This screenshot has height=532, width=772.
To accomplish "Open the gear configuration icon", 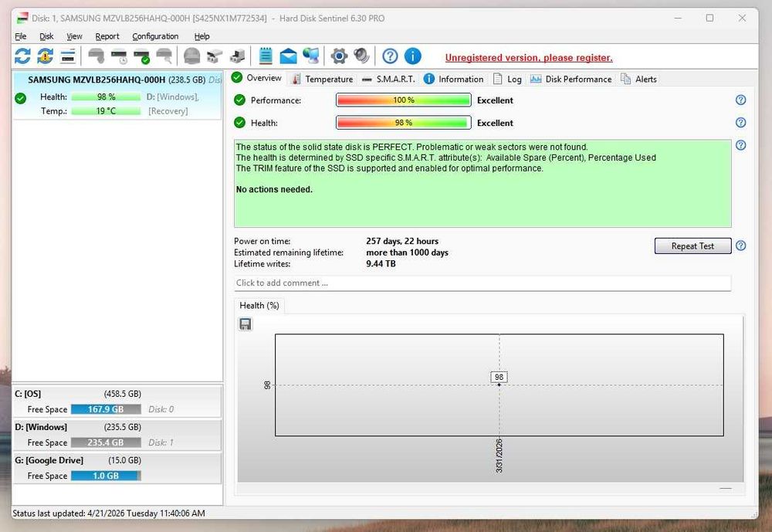I will coord(339,56).
